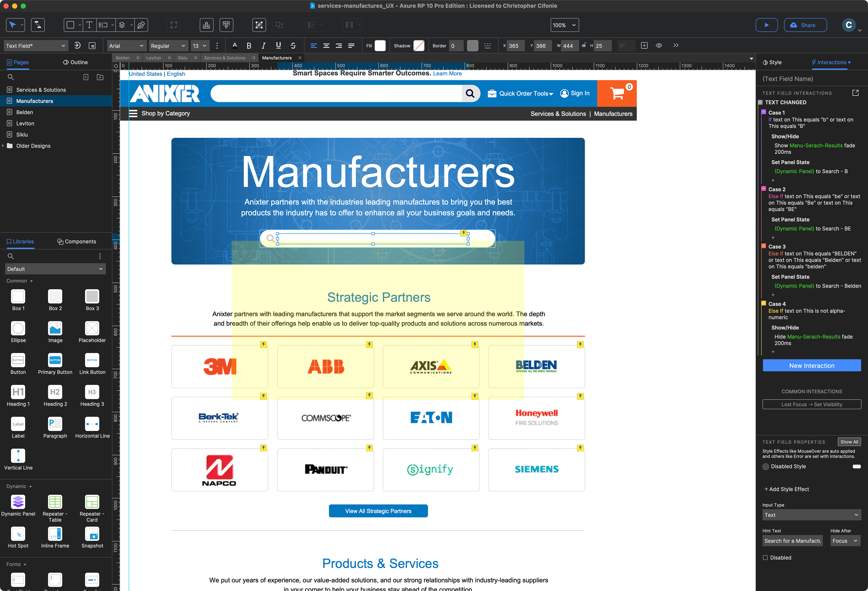This screenshot has width=868, height=591.
Task: Click the Share button
Action: pos(805,25)
